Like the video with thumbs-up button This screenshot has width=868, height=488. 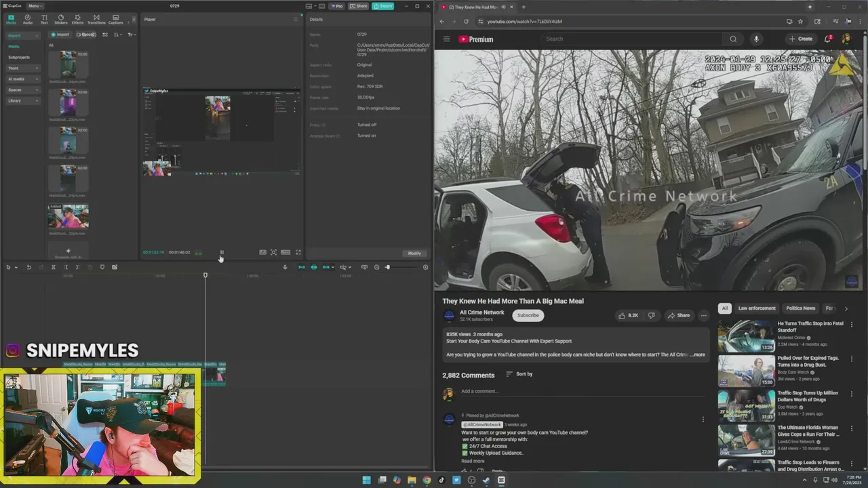pyautogui.click(x=628, y=315)
